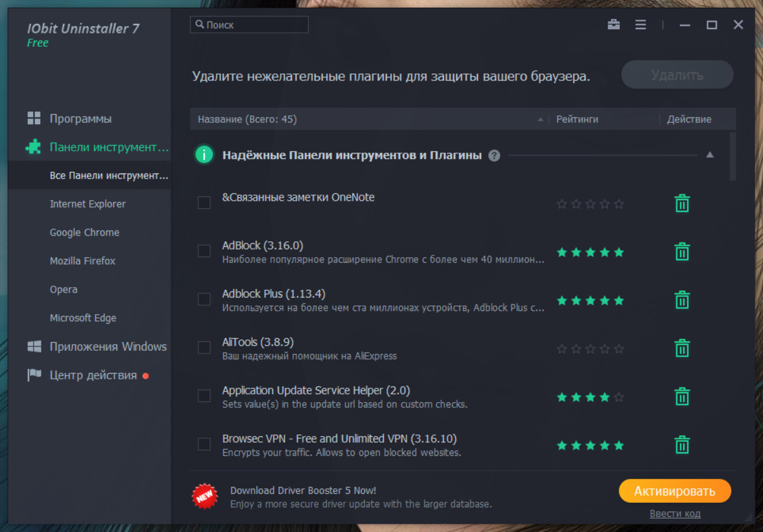
Task: Click the star rating for AliTools
Action: coord(590,348)
